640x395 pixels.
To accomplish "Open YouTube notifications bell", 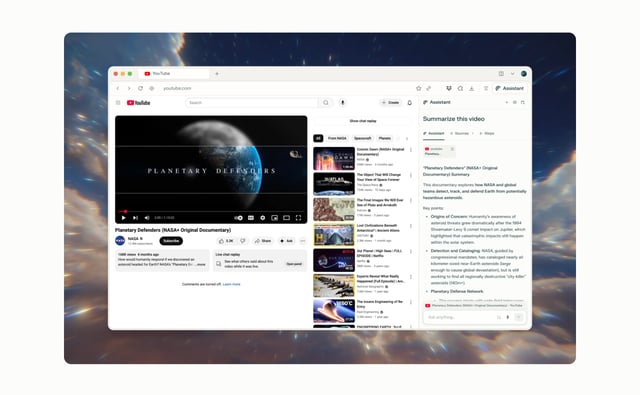I will coord(410,103).
